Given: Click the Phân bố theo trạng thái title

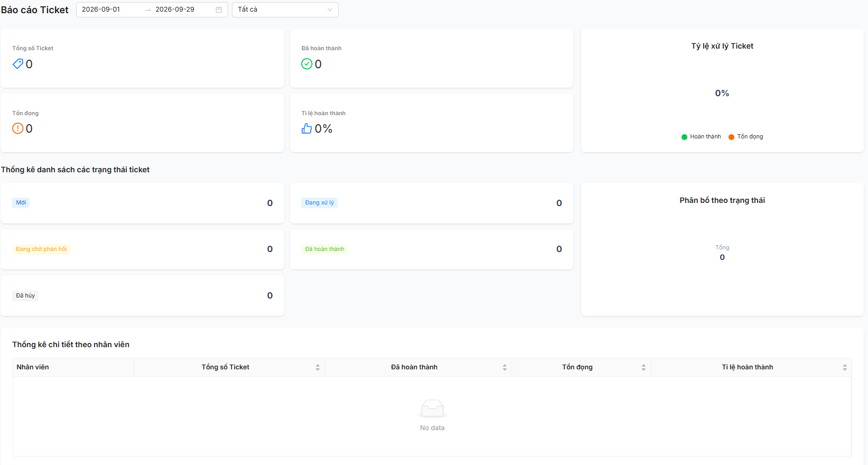Looking at the screenshot, I should [722, 201].
